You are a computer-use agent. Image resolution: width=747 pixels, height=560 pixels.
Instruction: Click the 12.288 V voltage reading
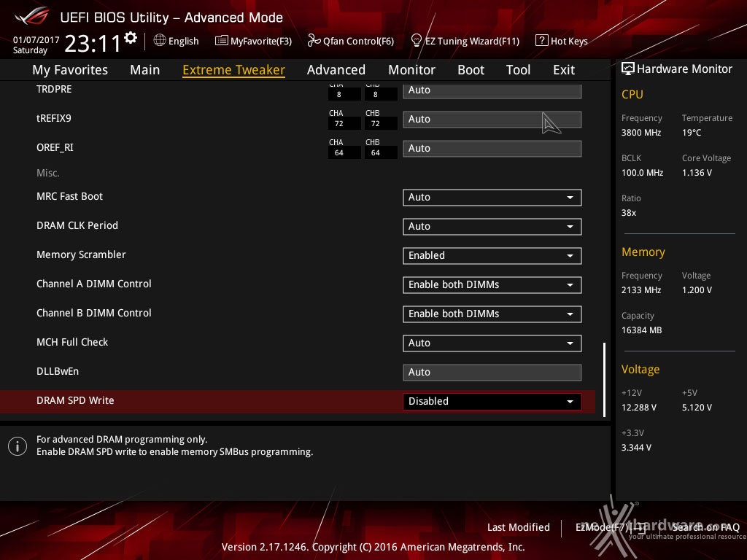(639, 407)
